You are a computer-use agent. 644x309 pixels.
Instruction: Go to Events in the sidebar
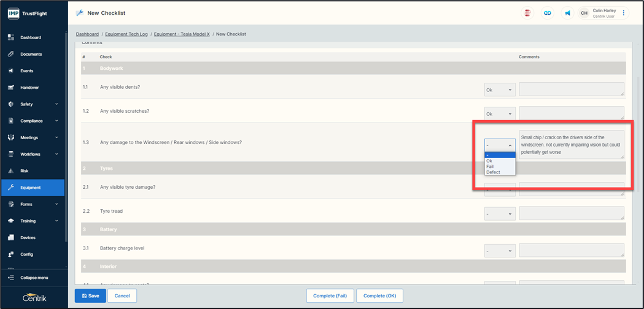tap(33, 71)
